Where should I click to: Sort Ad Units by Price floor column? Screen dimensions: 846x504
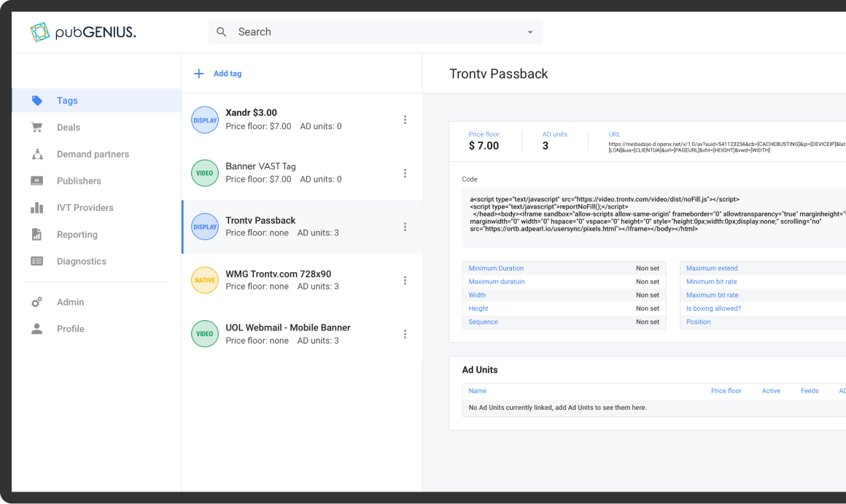726,391
